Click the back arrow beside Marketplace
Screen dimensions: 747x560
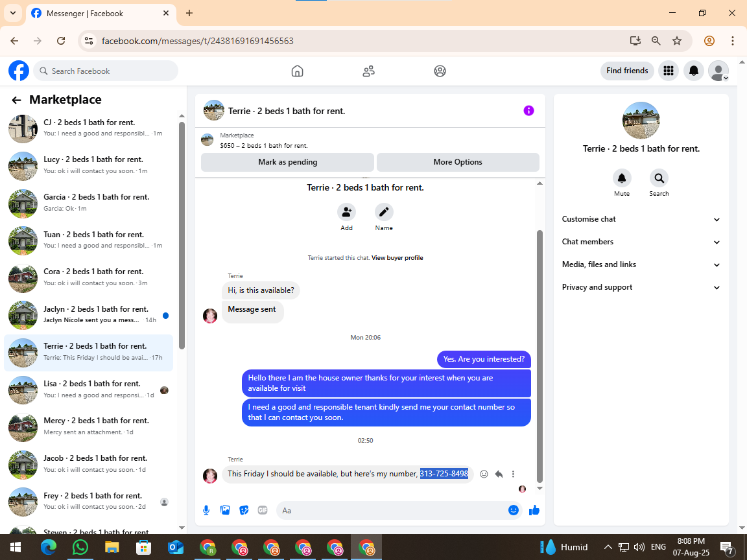pyautogui.click(x=16, y=100)
